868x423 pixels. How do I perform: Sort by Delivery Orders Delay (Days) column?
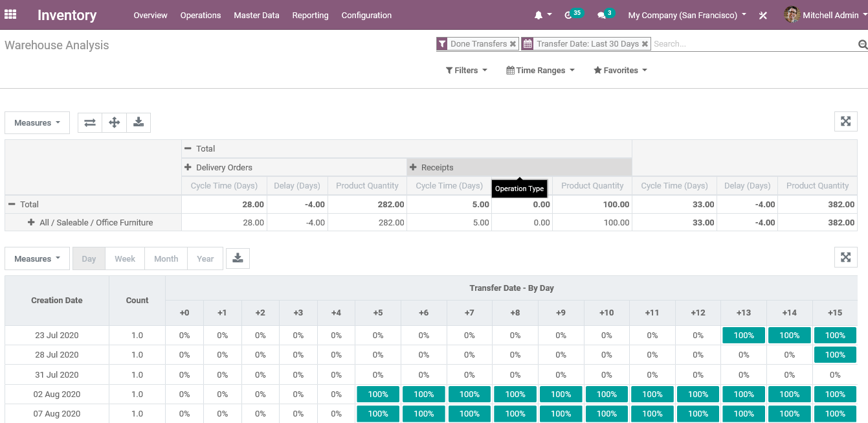pos(297,185)
